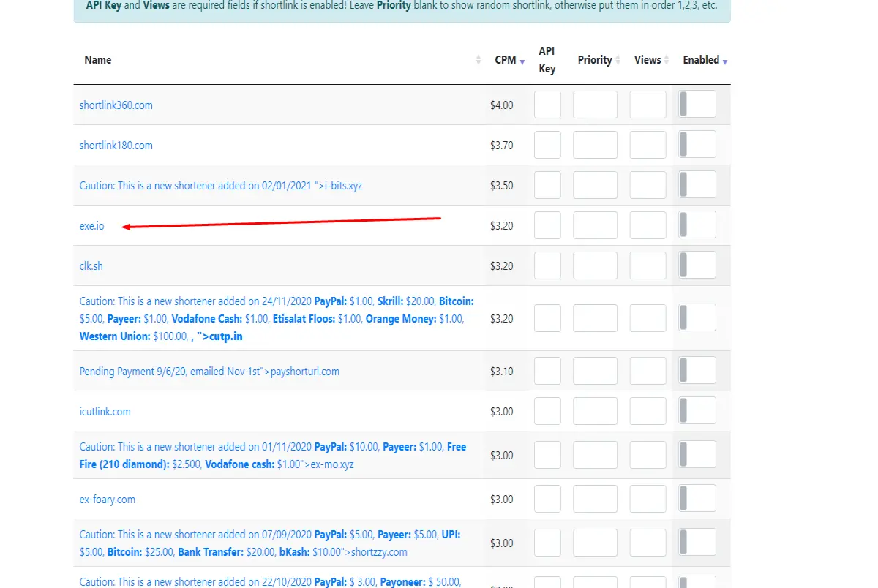Click Views field for exe.io
Viewport: 878px width, 588px height.
648,225
